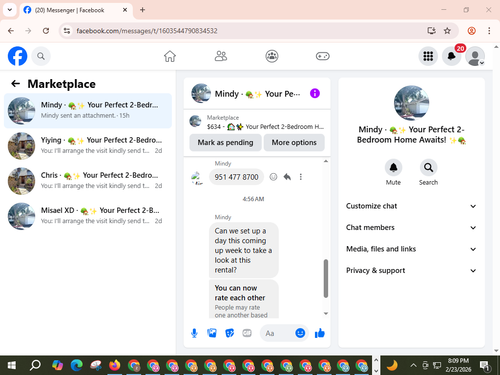Open more options for the phone number message

[x=301, y=177]
